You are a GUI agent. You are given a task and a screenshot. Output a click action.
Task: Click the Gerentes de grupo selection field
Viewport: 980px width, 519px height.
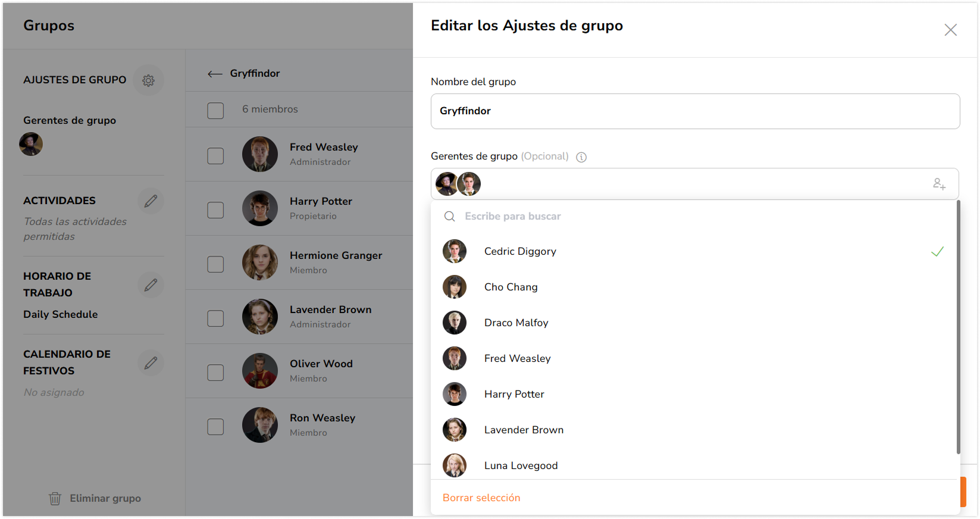tap(695, 184)
